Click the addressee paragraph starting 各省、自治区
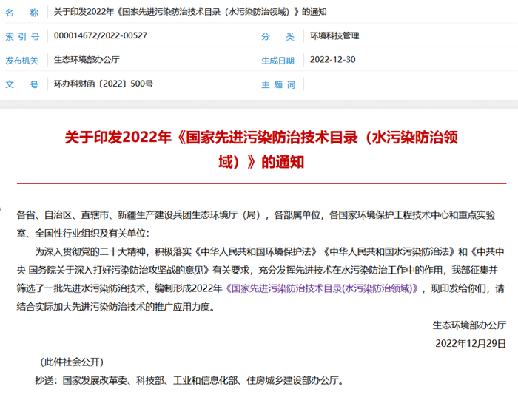This screenshot has height=420, width=518. click(256, 224)
